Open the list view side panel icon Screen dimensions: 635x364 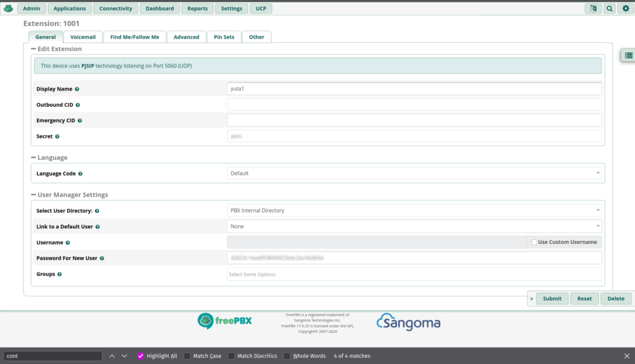coord(628,55)
